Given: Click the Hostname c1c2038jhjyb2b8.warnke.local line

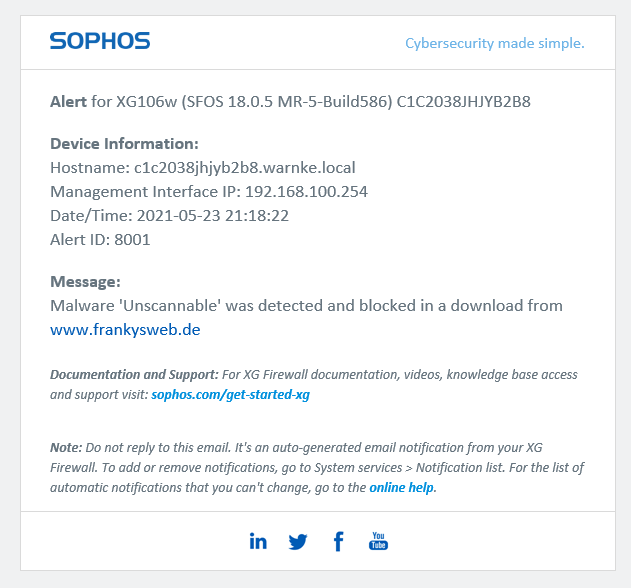Looking at the screenshot, I should tap(203, 168).
